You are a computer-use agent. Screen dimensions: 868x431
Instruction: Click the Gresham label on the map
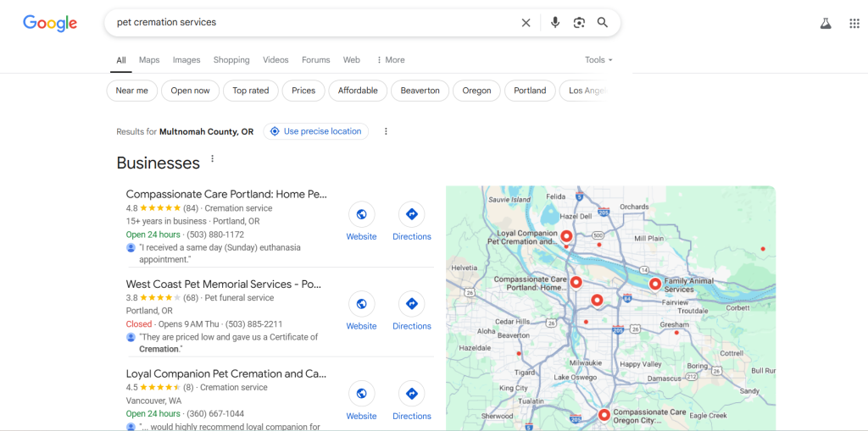point(674,324)
